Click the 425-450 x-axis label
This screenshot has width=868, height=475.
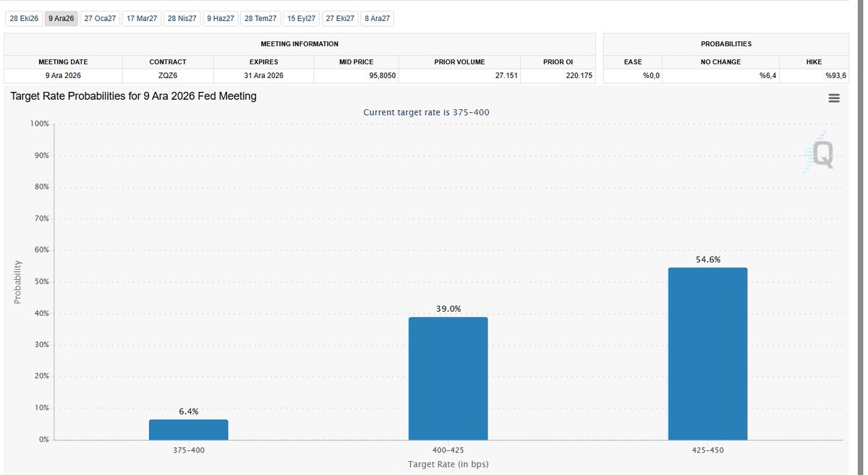707,450
